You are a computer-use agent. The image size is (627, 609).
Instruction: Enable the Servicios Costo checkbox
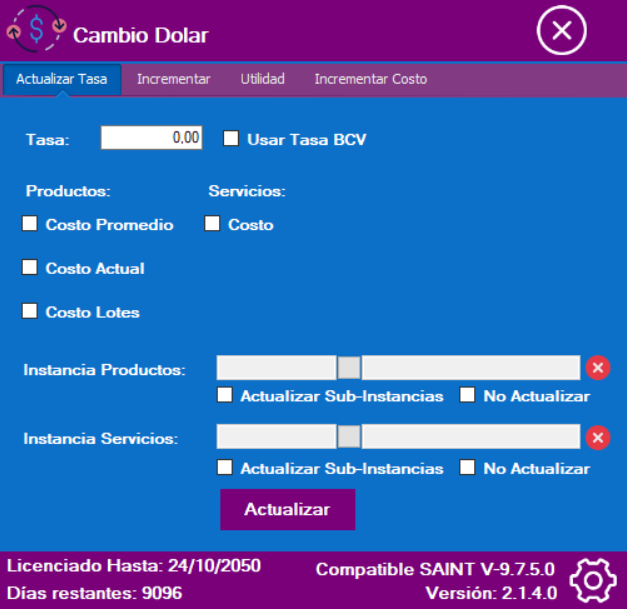coord(213,224)
